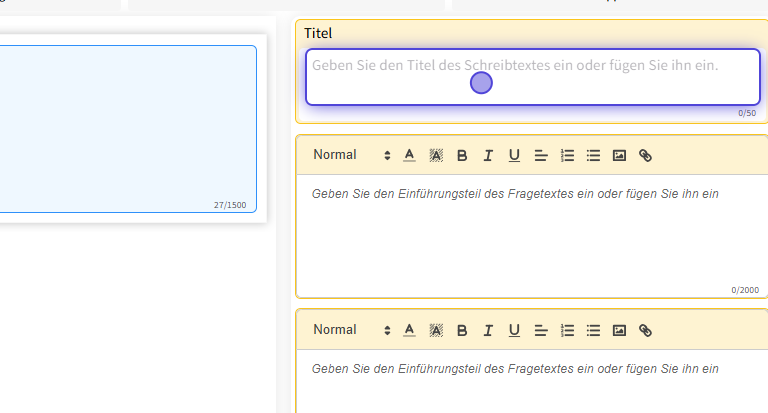Toggle italic in lower editor toolbar
The height and width of the screenshot is (413, 768).
(x=488, y=330)
